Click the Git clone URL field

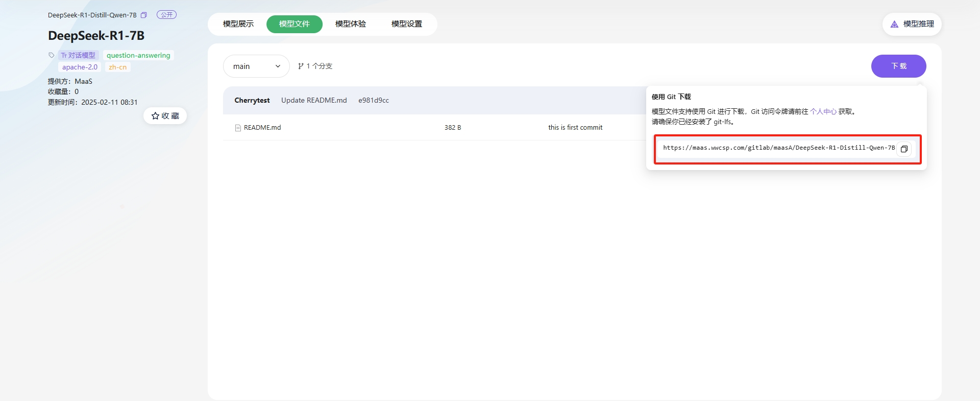point(779,148)
